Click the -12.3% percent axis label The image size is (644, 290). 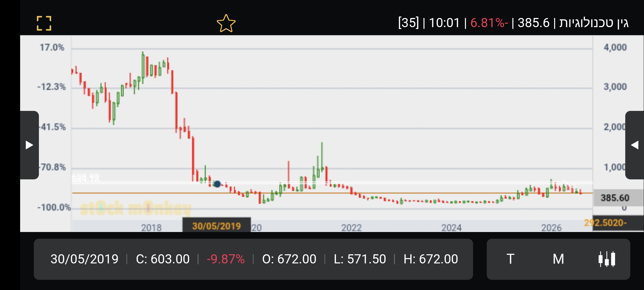[52, 87]
